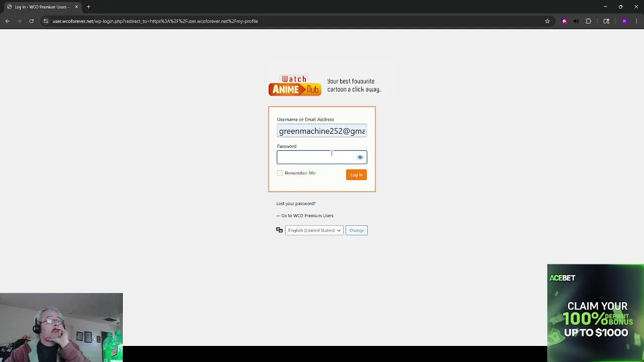Minimize the browser window
The image size is (644, 362).
click(605, 7)
